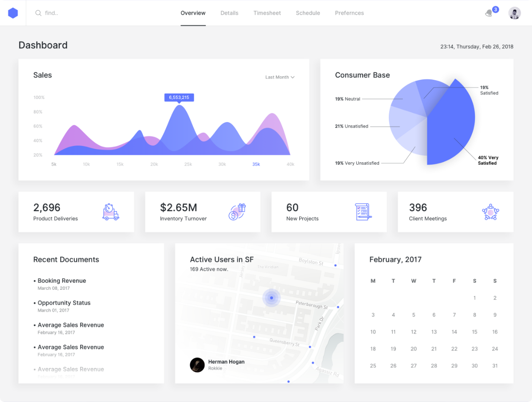The width and height of the screenshot is (532, 402).
Task: Select day 14 in the calendar
Action: click(454, 332)
